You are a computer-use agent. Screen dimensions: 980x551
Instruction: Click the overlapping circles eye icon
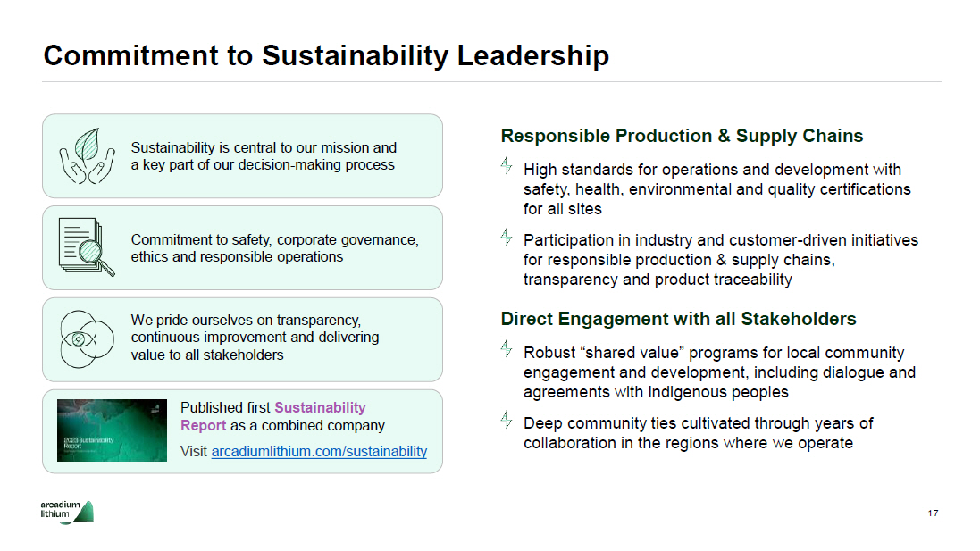click(87, 339)
